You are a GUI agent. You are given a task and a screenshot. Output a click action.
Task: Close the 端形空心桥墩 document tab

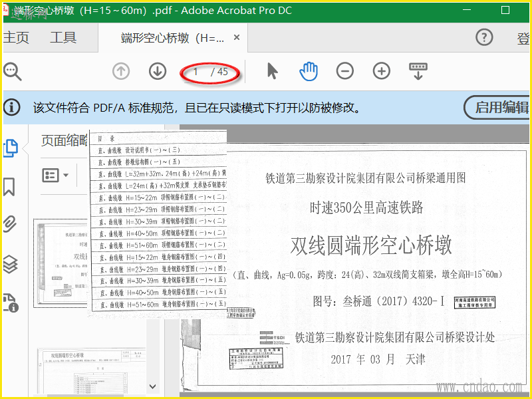click(237, 37)
